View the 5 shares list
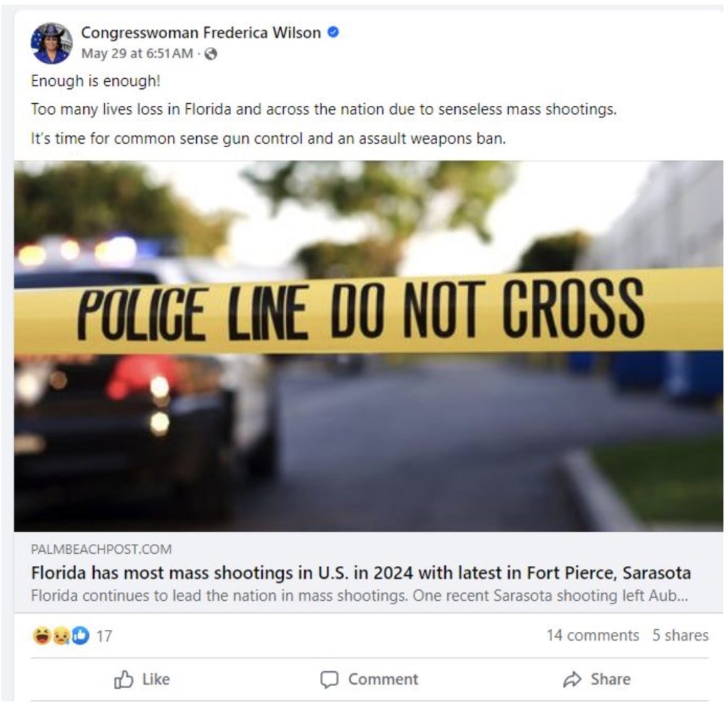 [680, 635]
